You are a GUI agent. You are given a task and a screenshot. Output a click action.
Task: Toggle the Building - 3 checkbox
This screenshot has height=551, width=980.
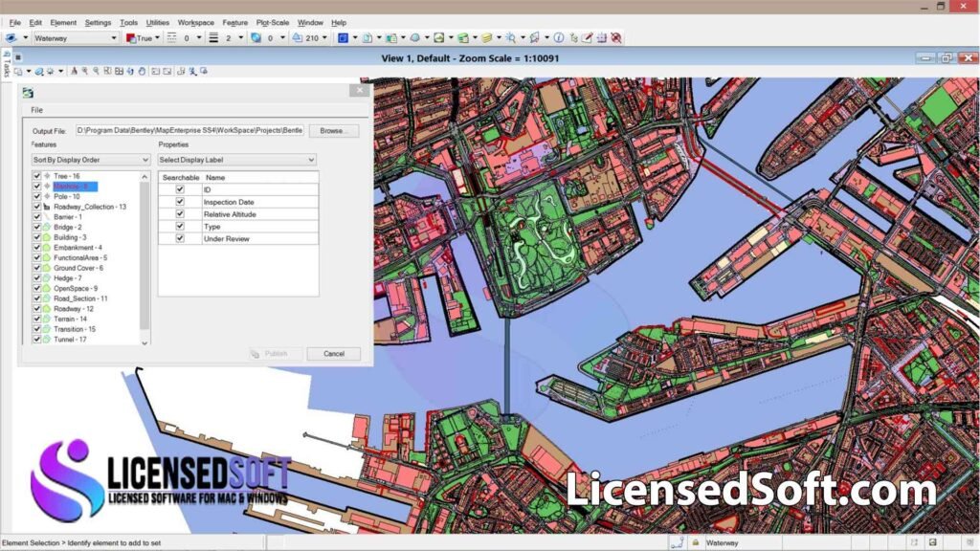37,237
